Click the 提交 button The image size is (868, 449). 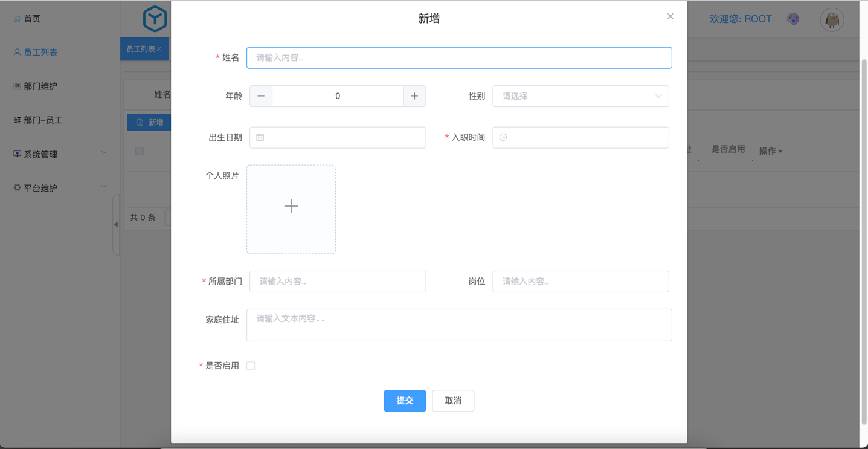coord(405,401)
